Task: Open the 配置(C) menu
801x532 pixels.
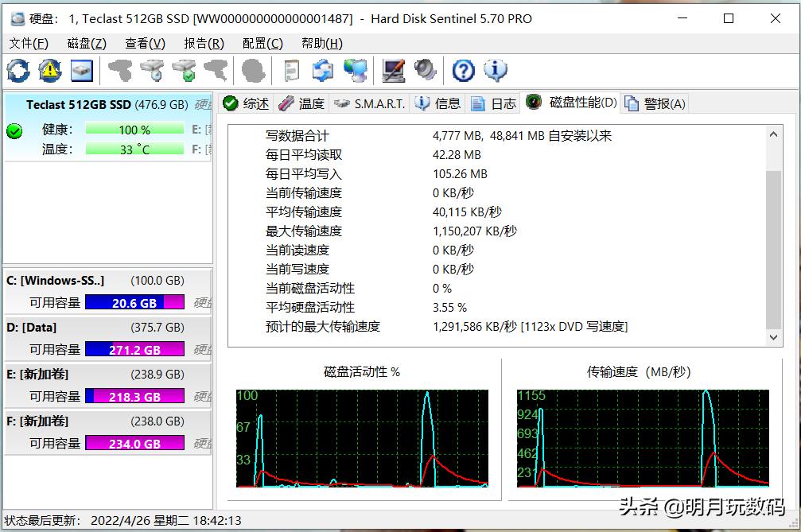Action: pos(262,43)
